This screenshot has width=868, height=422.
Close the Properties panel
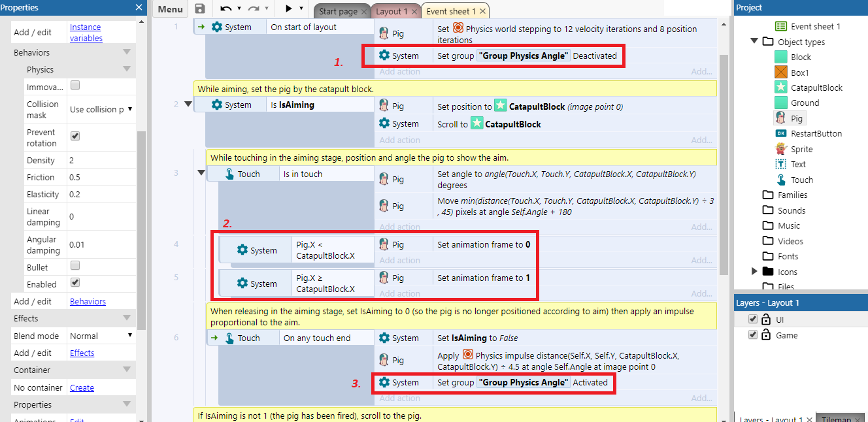point(139,7)
